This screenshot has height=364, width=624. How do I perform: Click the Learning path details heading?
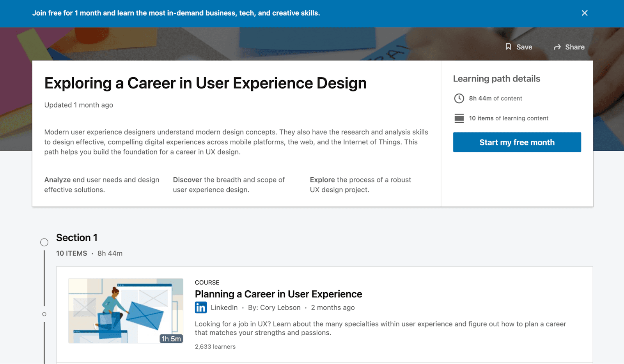(x=496, y=78)
